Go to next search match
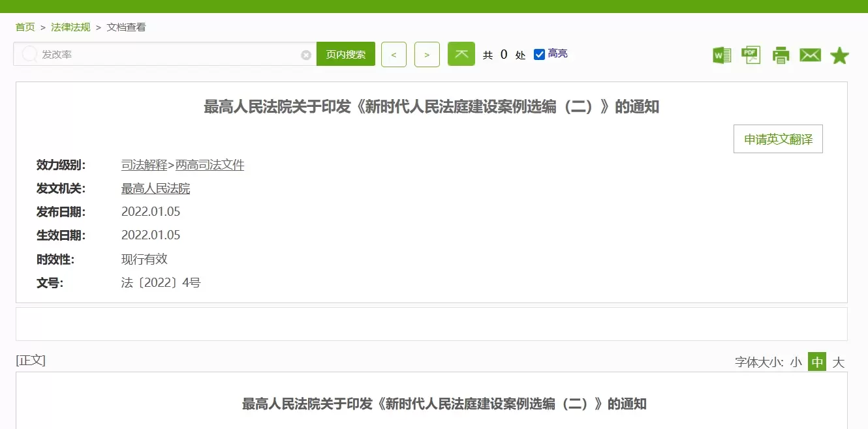 pyautogui.click(x=427, y=54)
